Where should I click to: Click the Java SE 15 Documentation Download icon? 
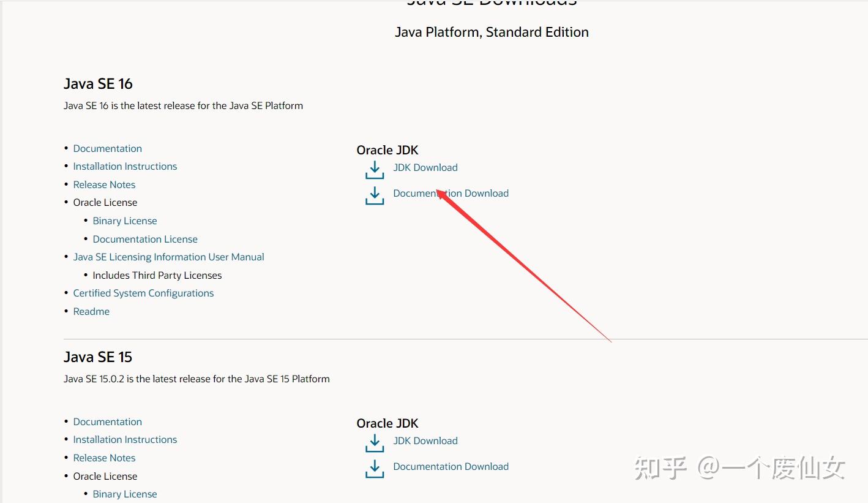375,469
